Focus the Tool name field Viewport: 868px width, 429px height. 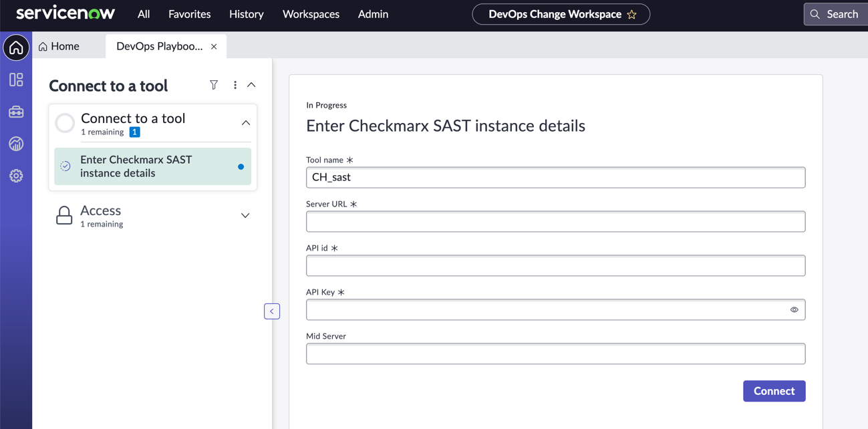pos(555,177)
